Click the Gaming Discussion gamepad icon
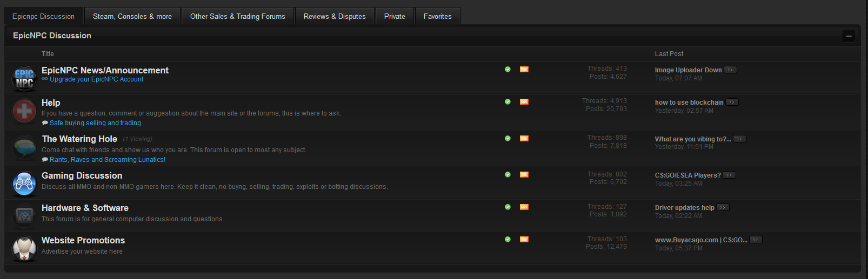868x279 pixels. coord(24,183)
